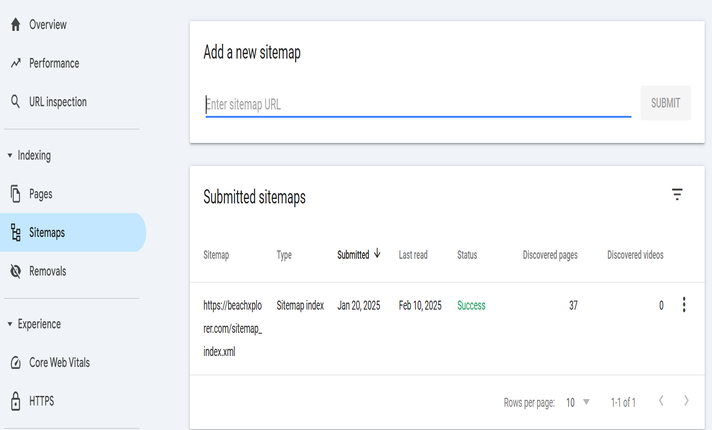
Task: Click the HTTPS padlock icon
Action: pyautogui.click(x=15, y=402)
